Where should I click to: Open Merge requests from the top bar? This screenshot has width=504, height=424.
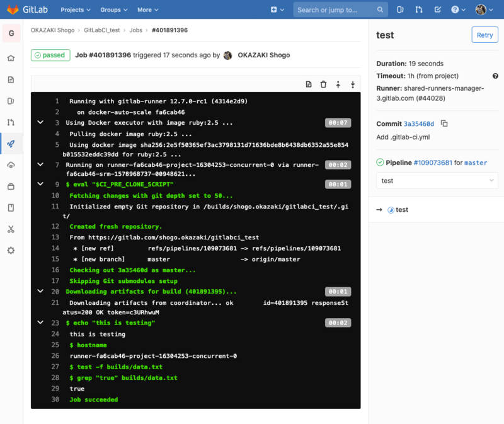tap(419, 9)
